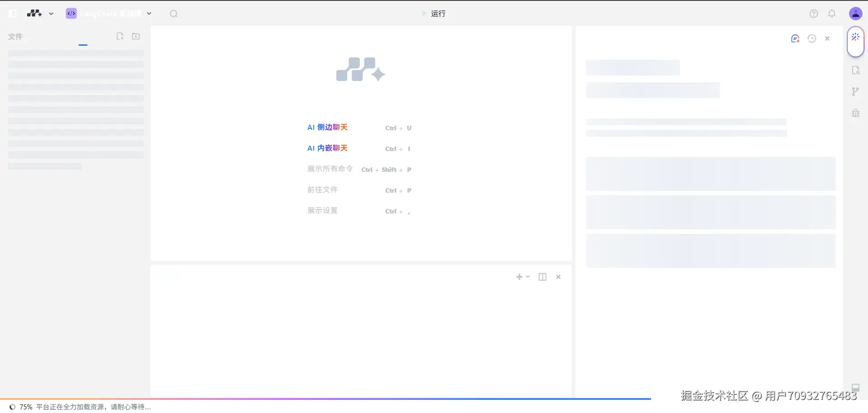The width and height of the screenshot is (868, 413).
Task: Split the bottom terminal panel layout
Action: (542, 276)
